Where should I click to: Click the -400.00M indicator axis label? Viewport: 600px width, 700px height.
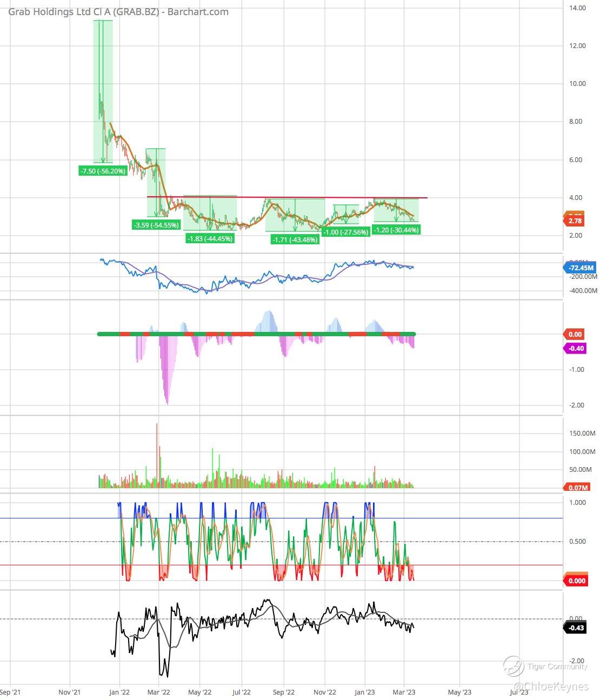pyautogui.click(x=582, y=291)
